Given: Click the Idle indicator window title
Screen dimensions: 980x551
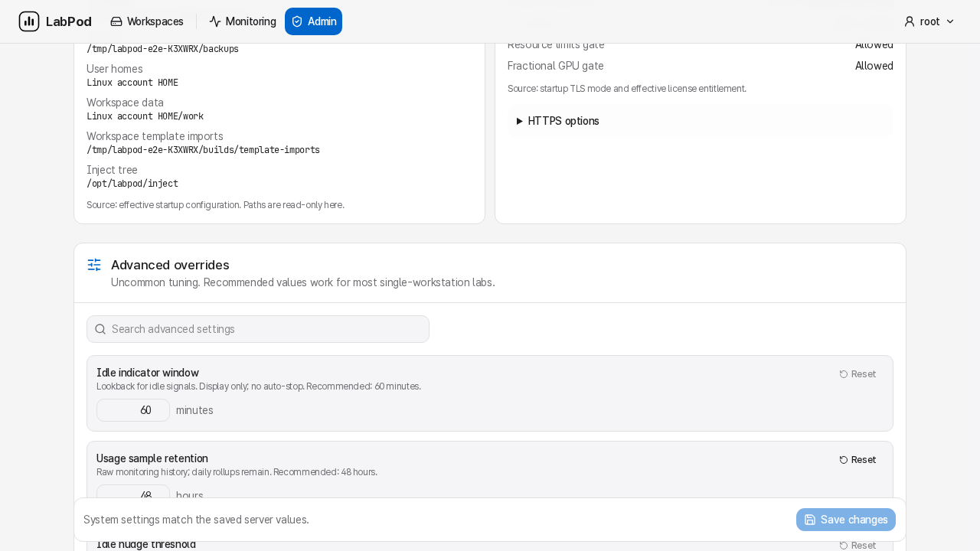Looking at the screenshot, I should coord(148,373).
